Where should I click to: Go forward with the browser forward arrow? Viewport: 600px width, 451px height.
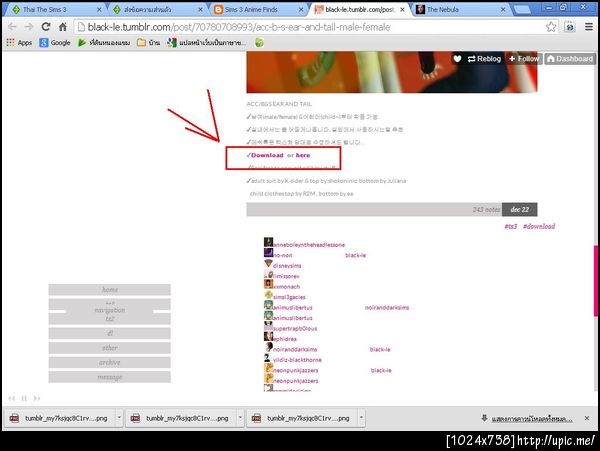29,27
